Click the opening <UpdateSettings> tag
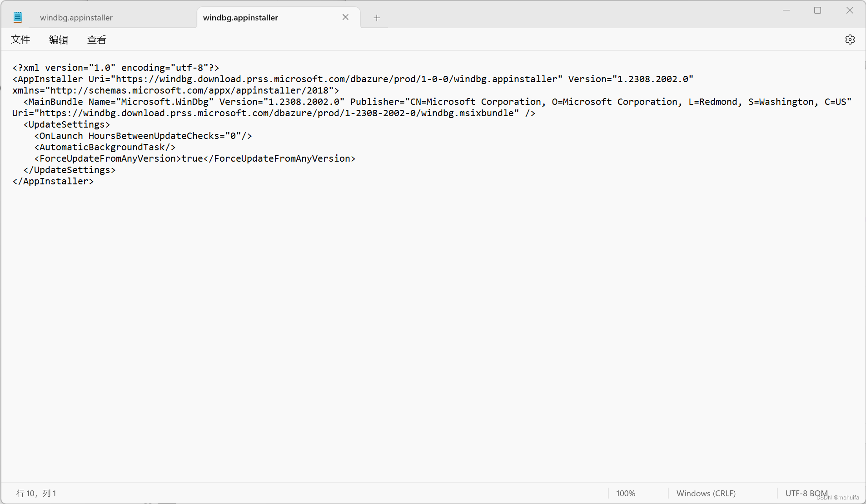The image size is (866, 504). 67,124
